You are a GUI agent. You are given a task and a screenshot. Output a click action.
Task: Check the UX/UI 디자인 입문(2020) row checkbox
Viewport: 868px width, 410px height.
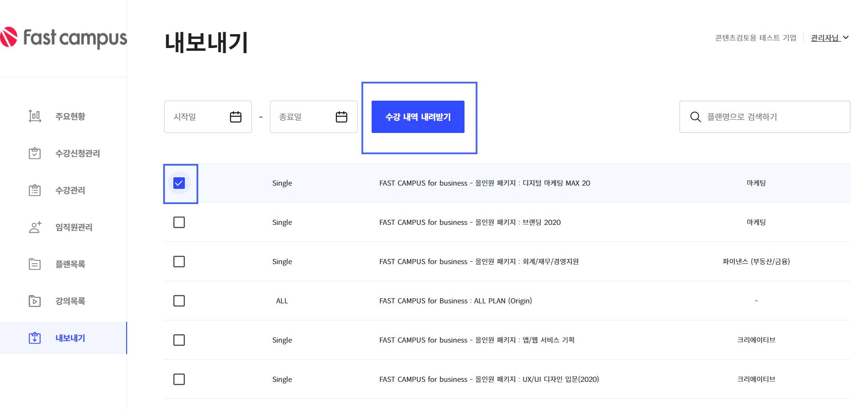point(179,380)
